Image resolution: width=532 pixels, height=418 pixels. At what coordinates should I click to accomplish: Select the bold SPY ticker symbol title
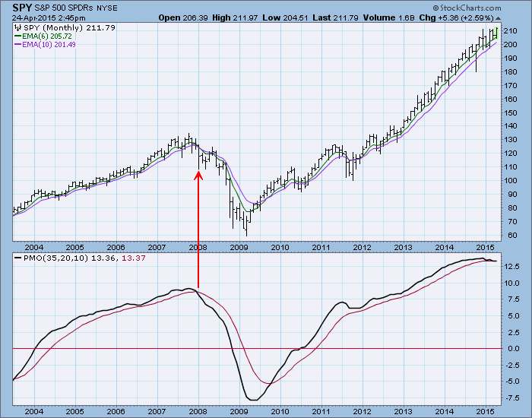(x=22, y=8)
